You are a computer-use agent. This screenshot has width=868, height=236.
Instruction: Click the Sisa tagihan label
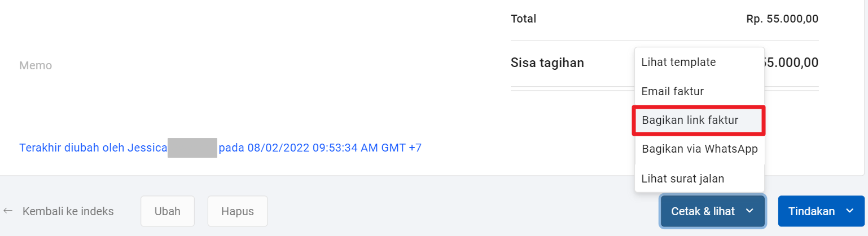547,63
